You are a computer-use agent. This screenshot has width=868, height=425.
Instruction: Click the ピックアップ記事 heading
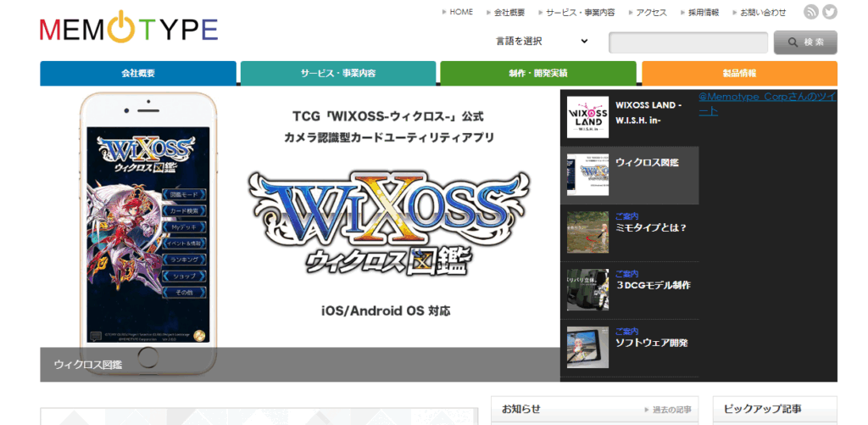pyautogui.click(x=762, y=409)
